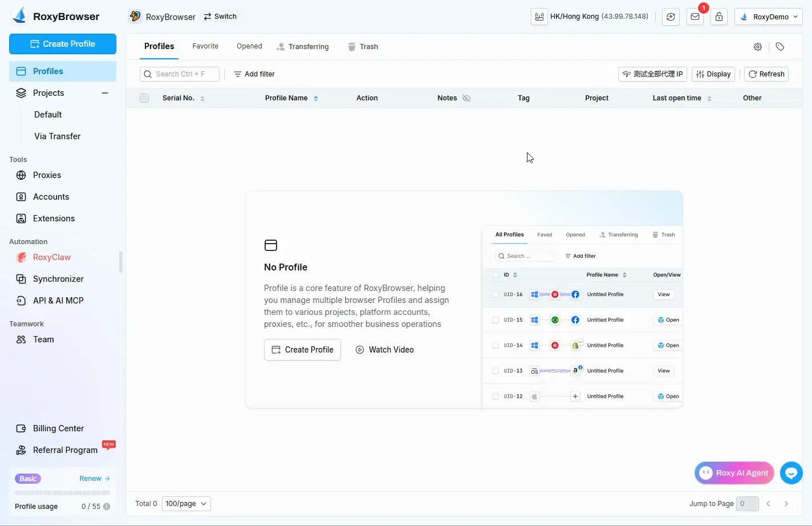Click Watch Video

click(385, 350)
